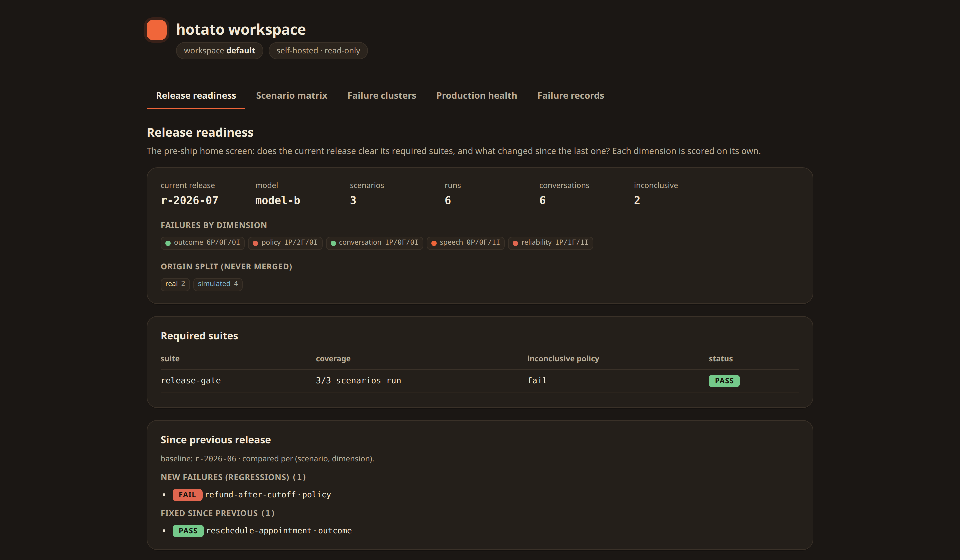This screenshot has width=960, height=560.
Task: Click the scenarios count 3
Action: click(x=353, y=200)
